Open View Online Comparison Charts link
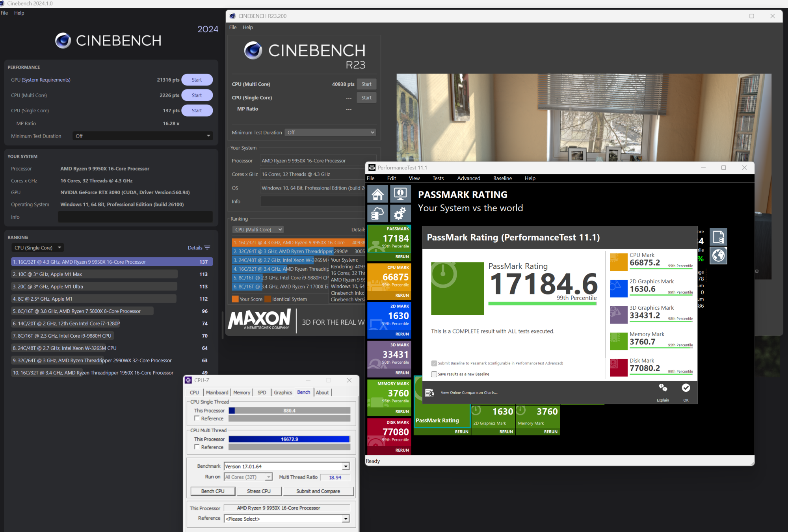The height and width of the screenshot is (532, 788). click(x=469, y=393)
